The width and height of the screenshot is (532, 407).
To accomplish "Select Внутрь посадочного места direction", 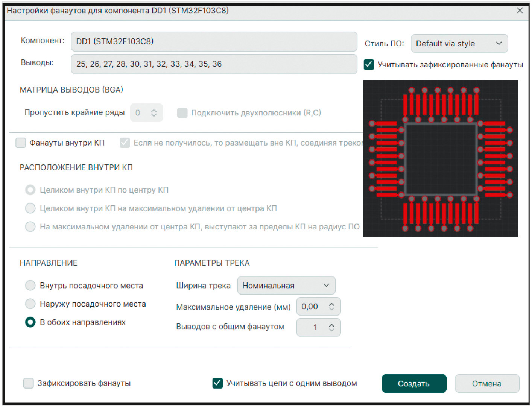I will [30, 286].
